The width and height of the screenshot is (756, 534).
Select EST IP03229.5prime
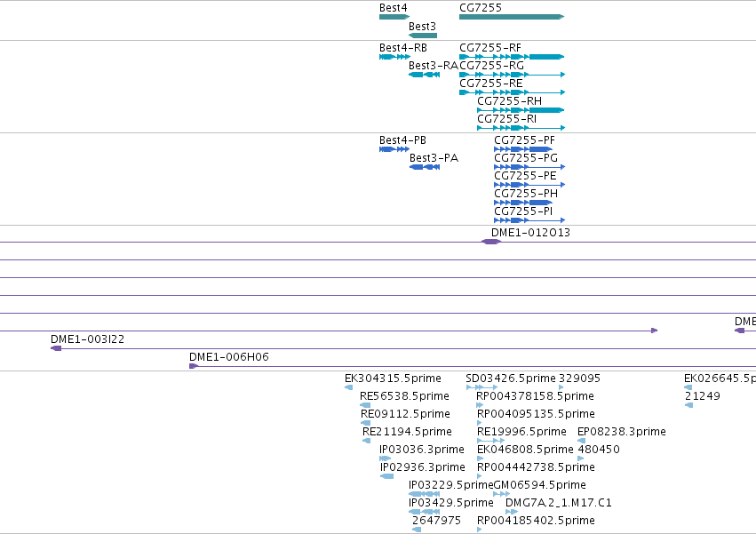(x=424, y=494)
